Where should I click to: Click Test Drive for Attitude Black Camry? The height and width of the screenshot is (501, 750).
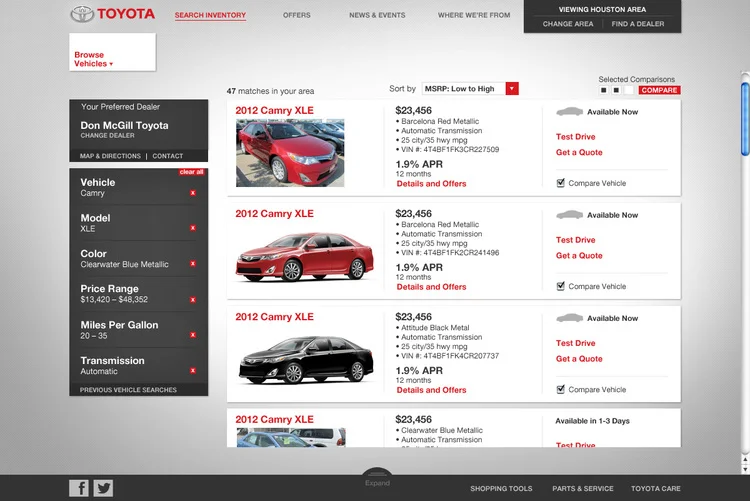pyautogui.click(x=575, y=343)
